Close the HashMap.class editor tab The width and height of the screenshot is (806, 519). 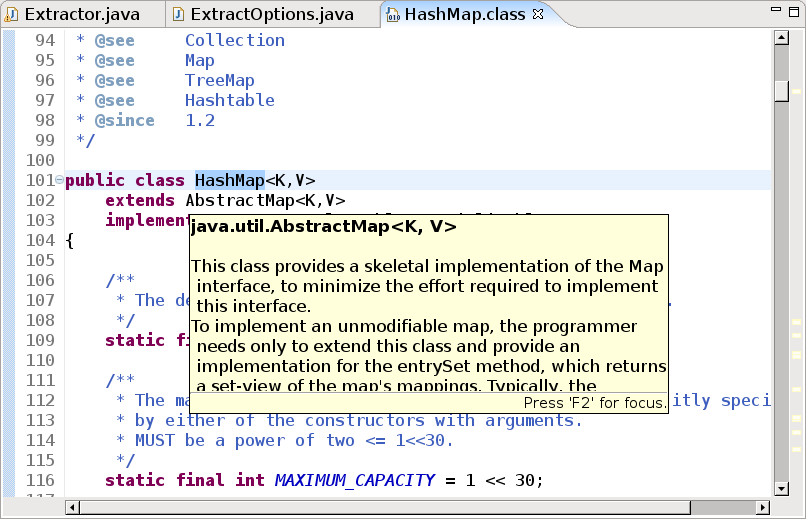pos(537,15)
